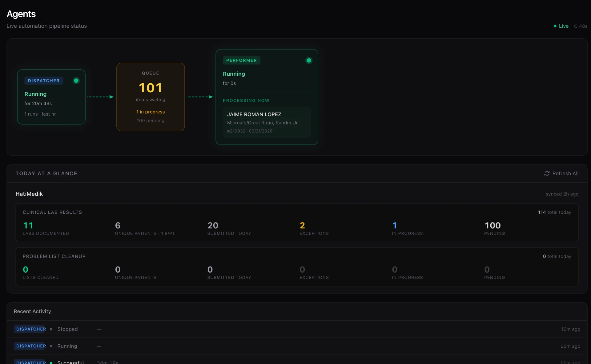Click the 'synced 2h ago' text

point(562,194)
